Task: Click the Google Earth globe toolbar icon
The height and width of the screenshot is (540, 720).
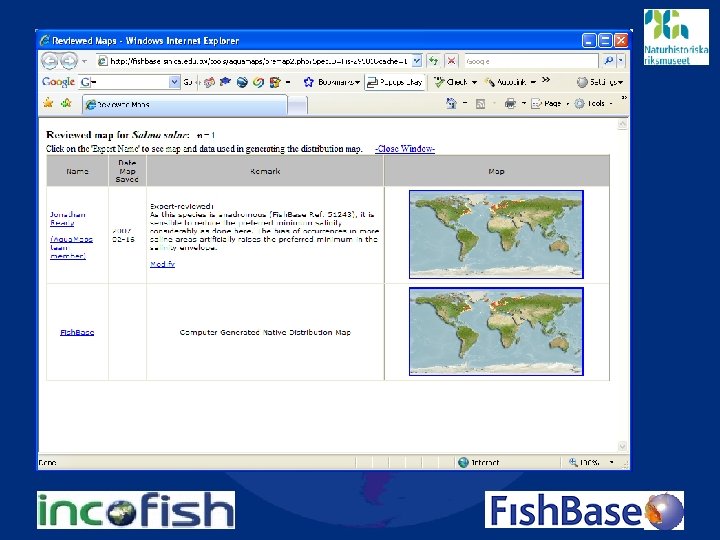Action: point(242,82)
